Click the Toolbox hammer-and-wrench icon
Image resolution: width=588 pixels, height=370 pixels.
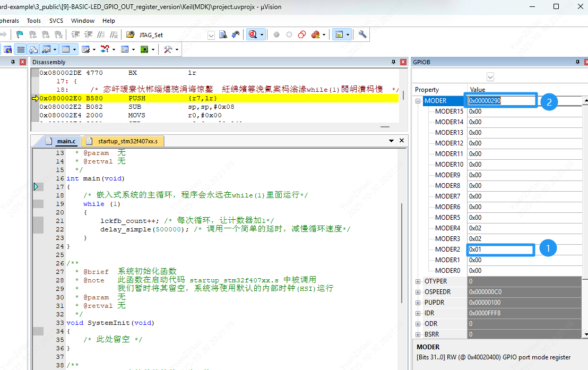[168, 49]
